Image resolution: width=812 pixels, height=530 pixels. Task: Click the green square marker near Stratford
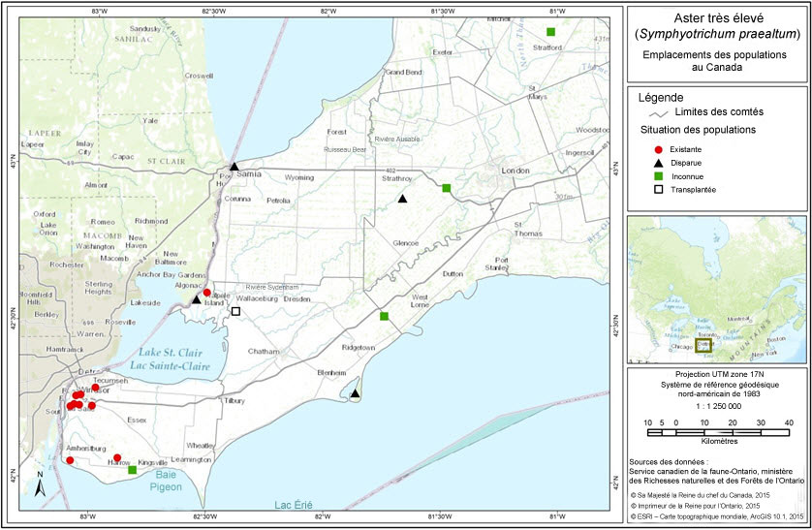550,32
